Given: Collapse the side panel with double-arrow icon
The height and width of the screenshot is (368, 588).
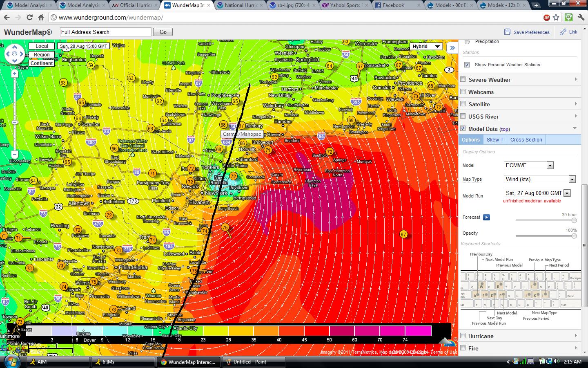Looking at the screenshot, I should click(x=452, y=47).
